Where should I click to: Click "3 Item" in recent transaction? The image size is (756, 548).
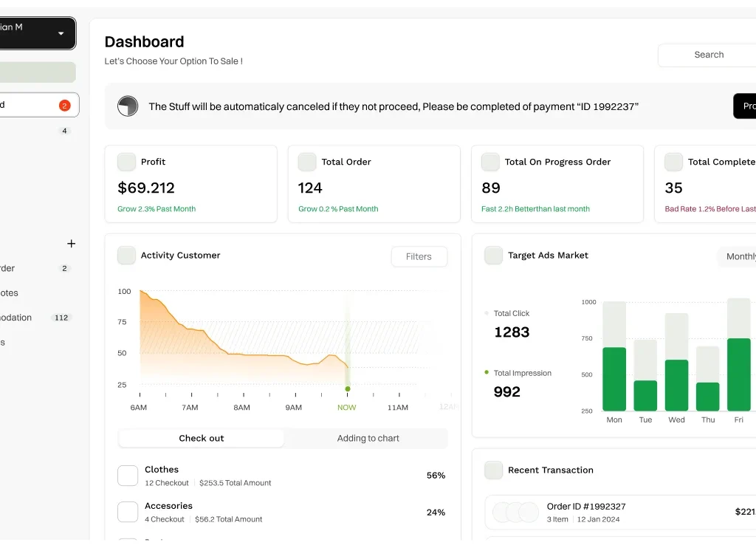557,519
